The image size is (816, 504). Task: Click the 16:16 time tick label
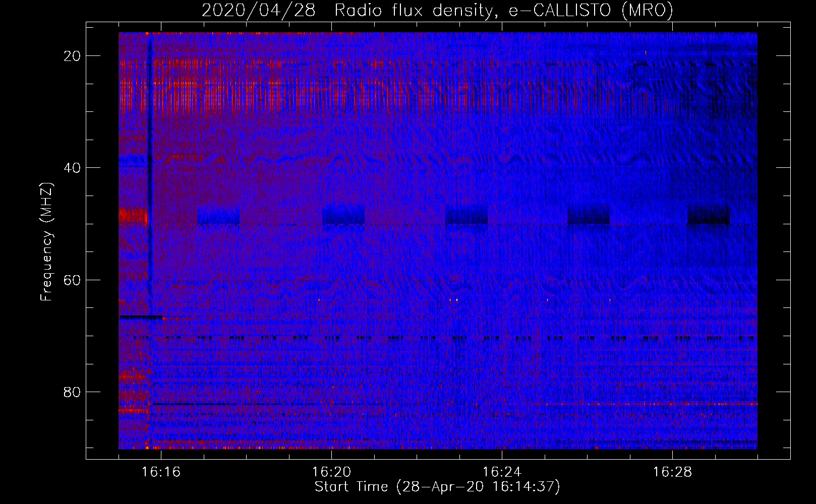tap(161, 472)
